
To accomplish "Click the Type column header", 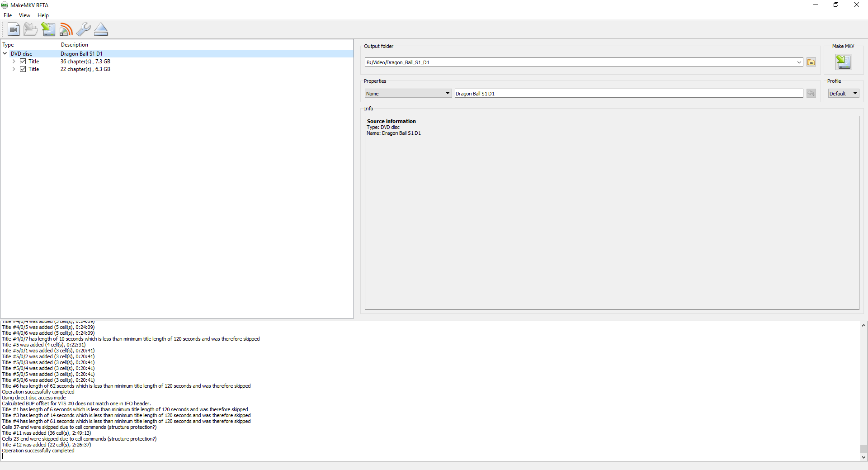I will pyautogui.click(x=30, y=45).
